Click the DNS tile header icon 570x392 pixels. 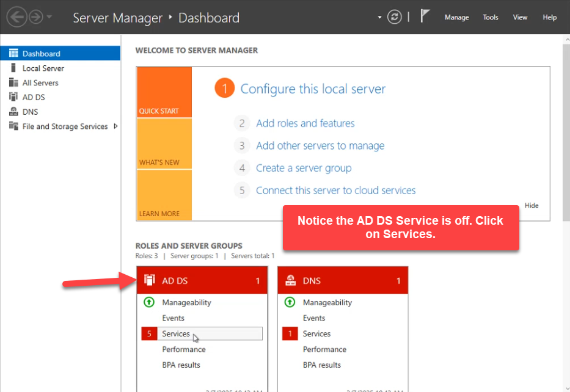[290, 280]
